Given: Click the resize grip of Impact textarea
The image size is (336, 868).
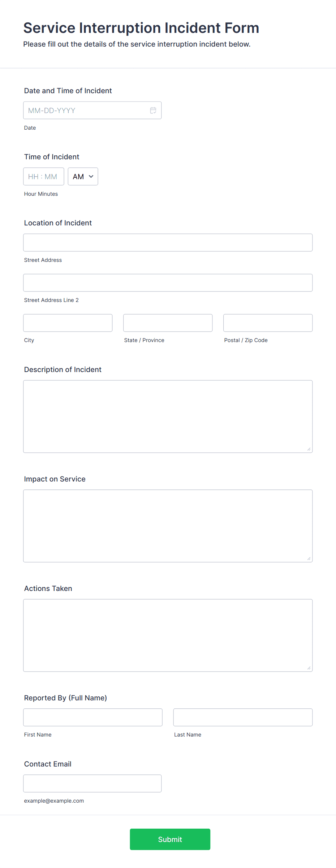Looking at the screenshot, I should point(309,558).
